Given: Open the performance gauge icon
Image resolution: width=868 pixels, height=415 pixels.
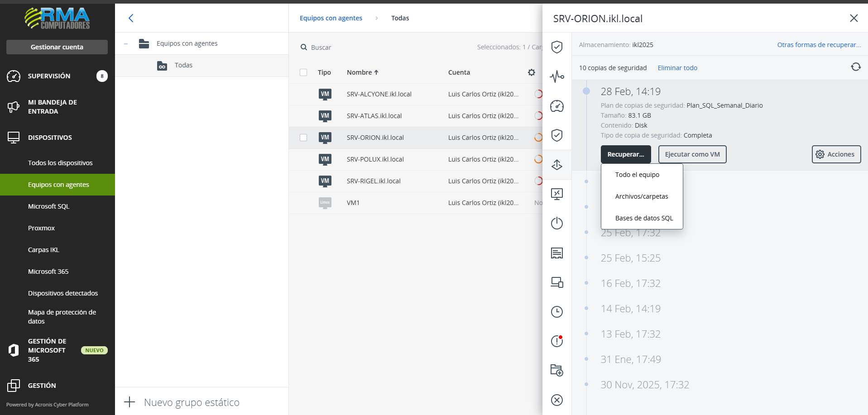Looking at the screenshot, I should (x=556, y=106).
